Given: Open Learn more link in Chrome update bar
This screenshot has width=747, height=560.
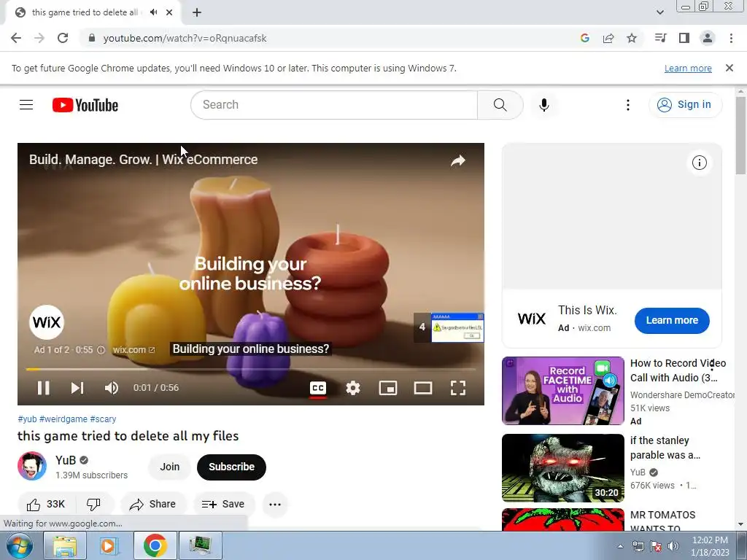Looking at the screenshot, I should click(x=688, y=69).
